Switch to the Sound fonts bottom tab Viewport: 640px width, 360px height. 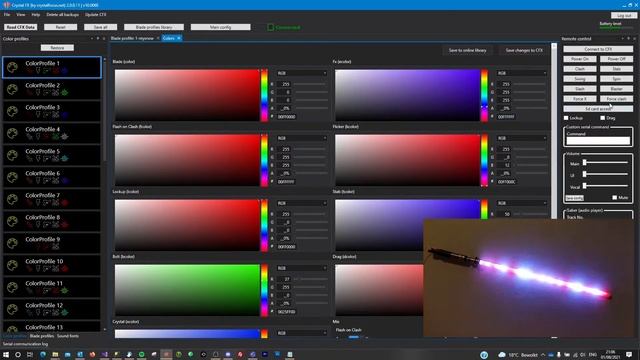(68, 336)
